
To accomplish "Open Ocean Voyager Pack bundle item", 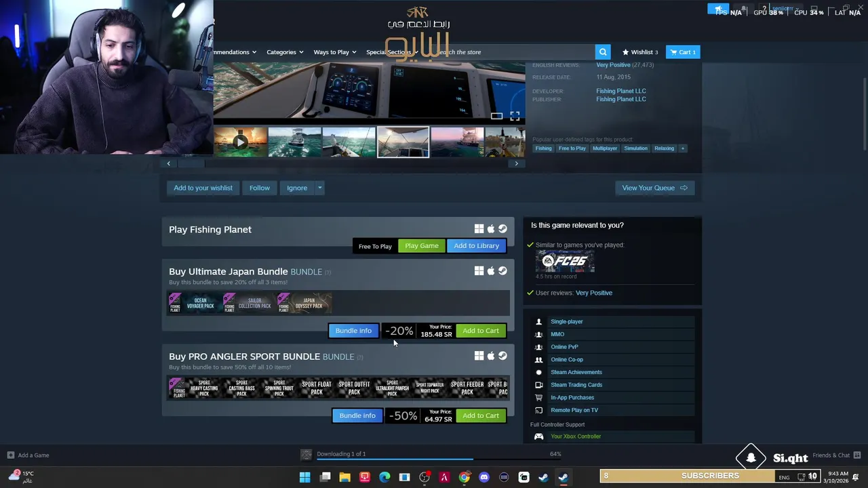I will point(195,303).
